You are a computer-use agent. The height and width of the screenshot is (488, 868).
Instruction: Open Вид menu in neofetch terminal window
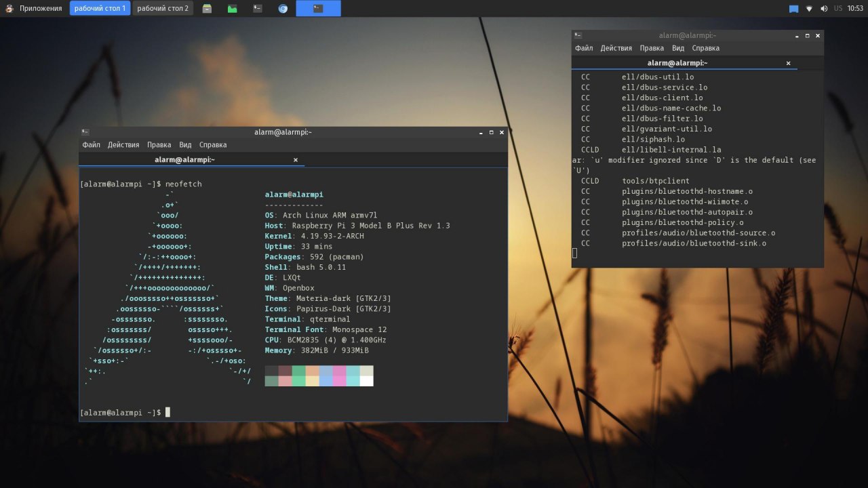click(185, 145)
